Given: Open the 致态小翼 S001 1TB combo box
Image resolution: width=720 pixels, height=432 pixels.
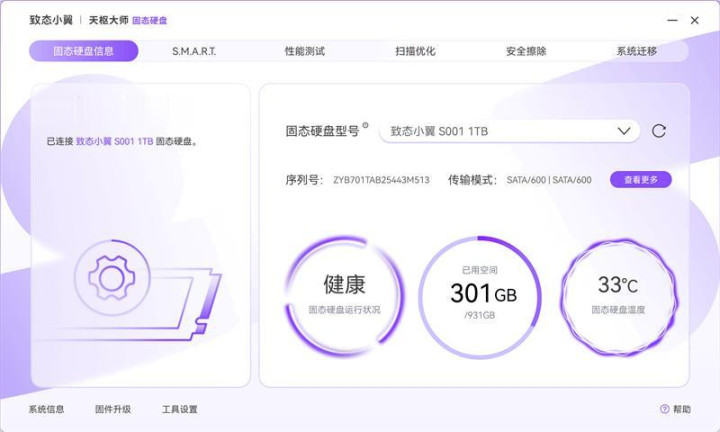Looking at the screenshot, I should tap(510, 131).
